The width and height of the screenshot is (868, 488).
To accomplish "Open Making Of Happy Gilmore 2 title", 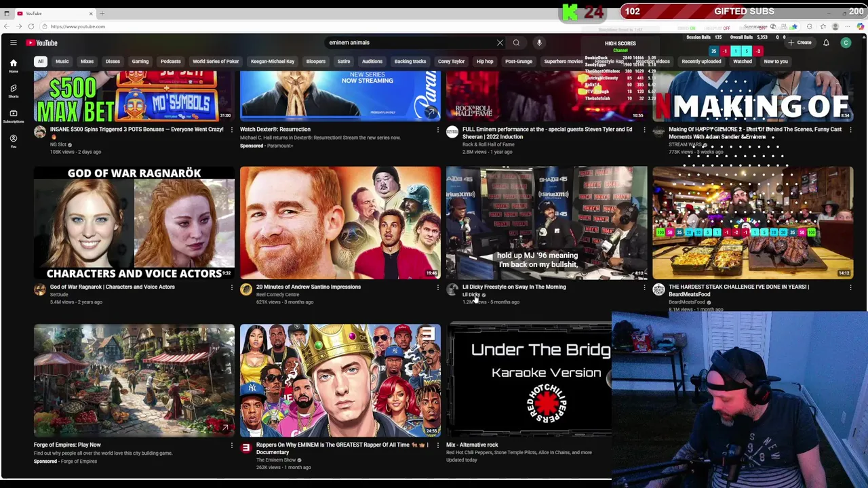I will point(755,133).
